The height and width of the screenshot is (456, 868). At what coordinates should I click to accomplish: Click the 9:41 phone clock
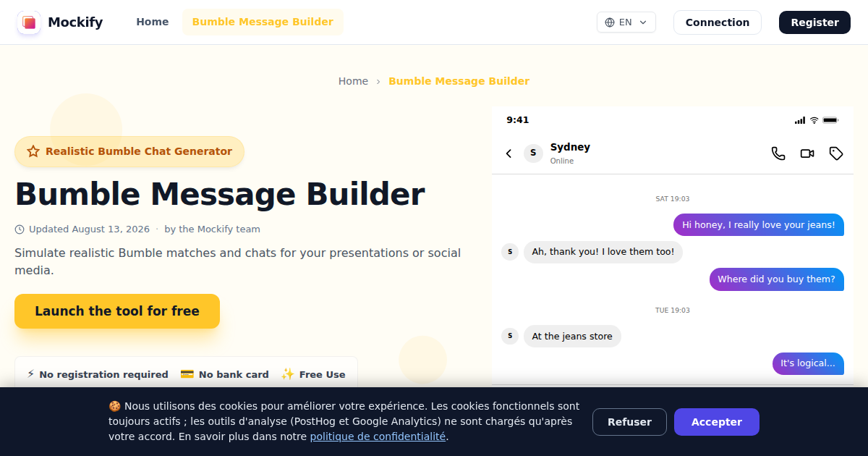(518, 120)
